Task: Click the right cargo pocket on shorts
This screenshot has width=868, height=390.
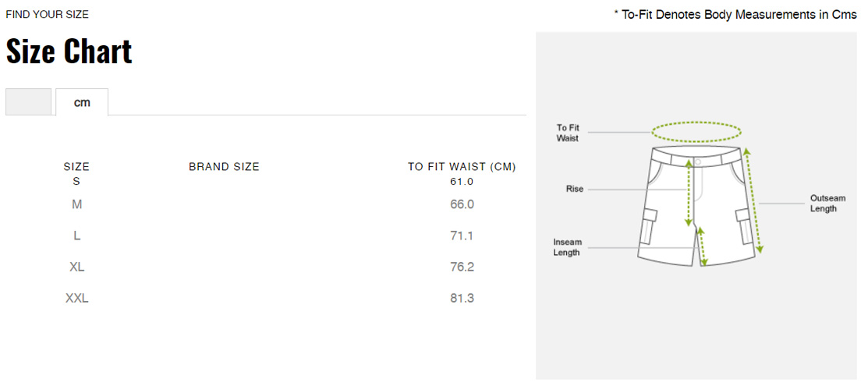Action: [x=744, y=226]
